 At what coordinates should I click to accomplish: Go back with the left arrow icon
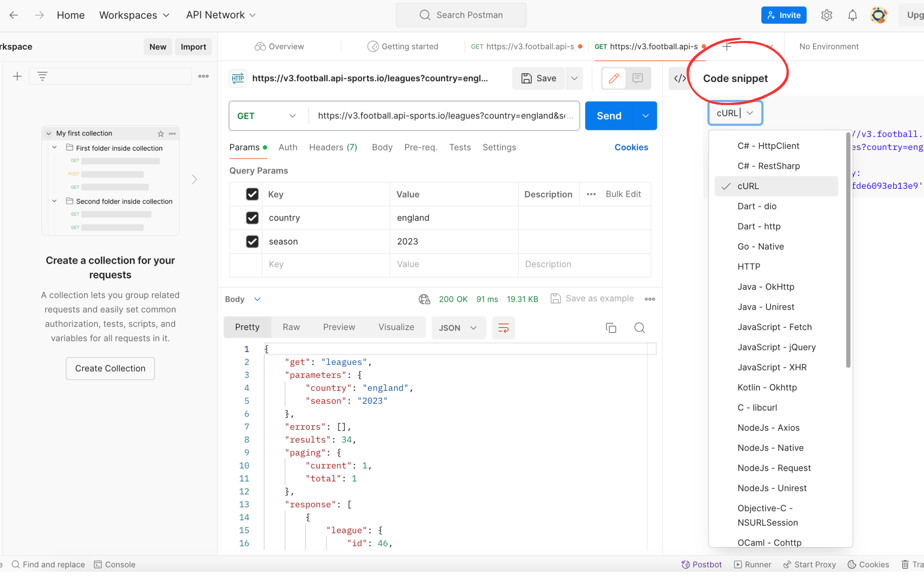(x=14, y=15)
